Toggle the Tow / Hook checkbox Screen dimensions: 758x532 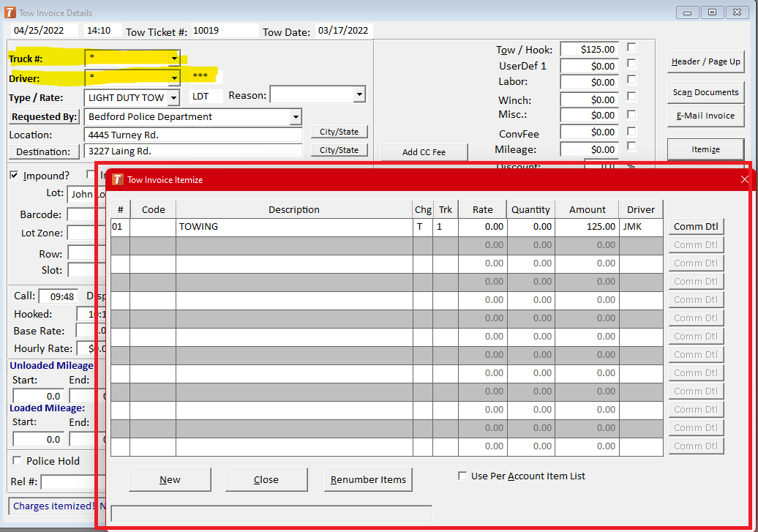pos(631,48)
